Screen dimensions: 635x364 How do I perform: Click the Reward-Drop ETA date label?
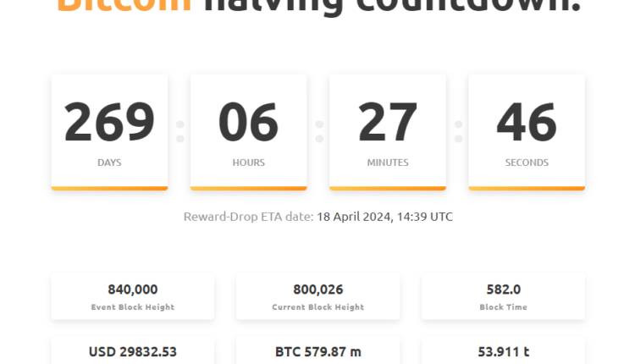[248, 217]
